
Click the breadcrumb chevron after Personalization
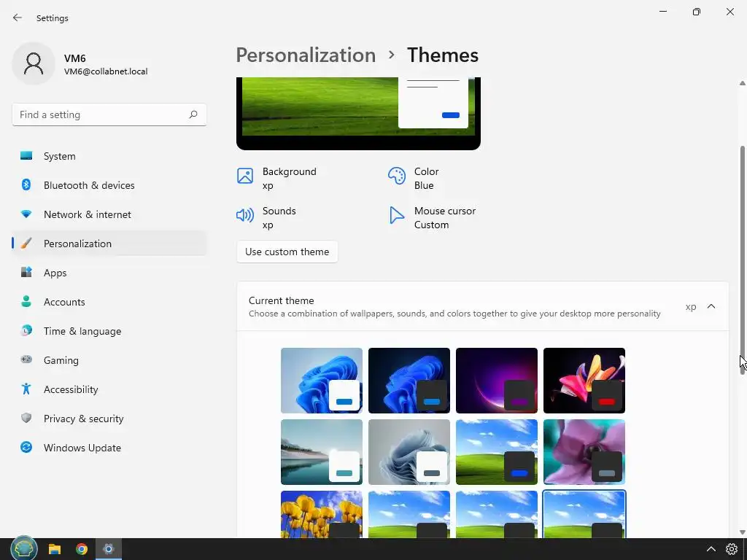pos(392,55)
